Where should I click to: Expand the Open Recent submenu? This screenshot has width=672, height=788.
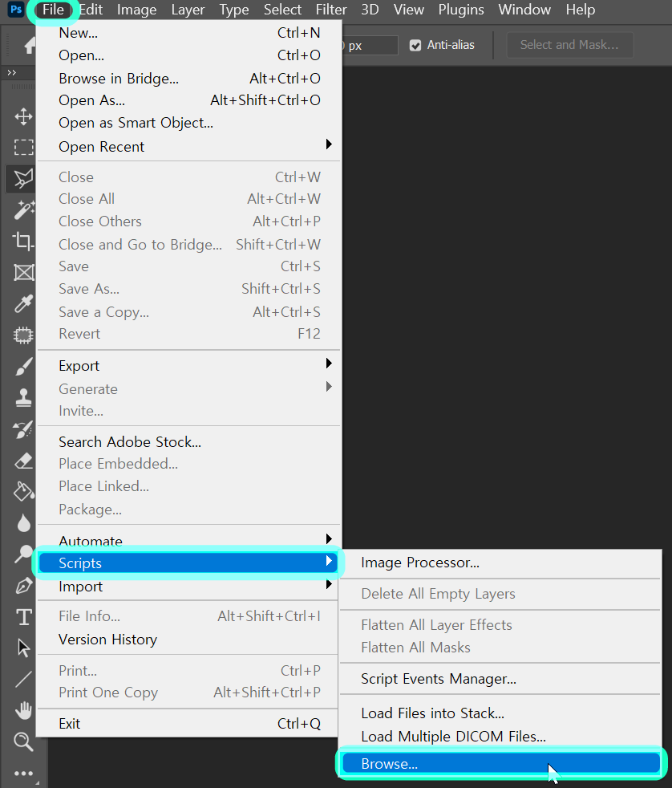pyautogui.click(x=189, y=146)
